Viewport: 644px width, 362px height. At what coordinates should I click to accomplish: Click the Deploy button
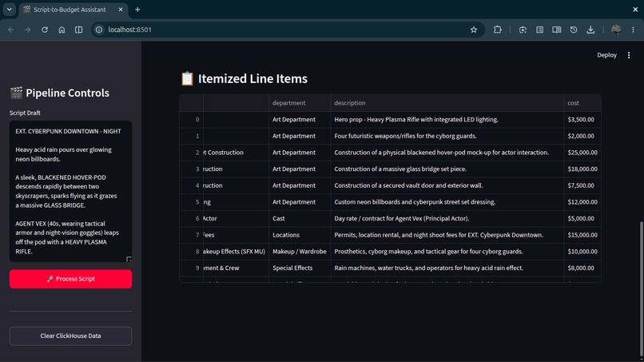606,55
